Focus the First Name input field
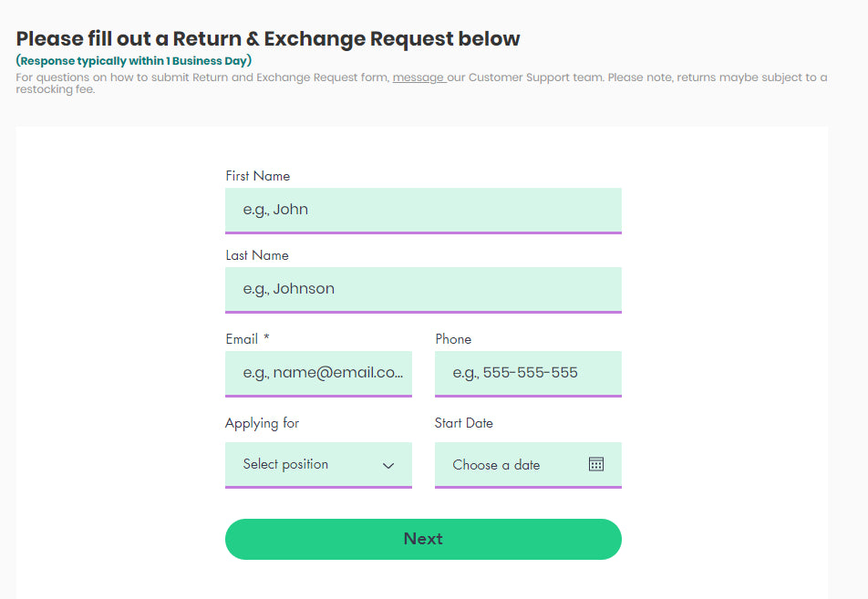868x599 pixels. 423,210
